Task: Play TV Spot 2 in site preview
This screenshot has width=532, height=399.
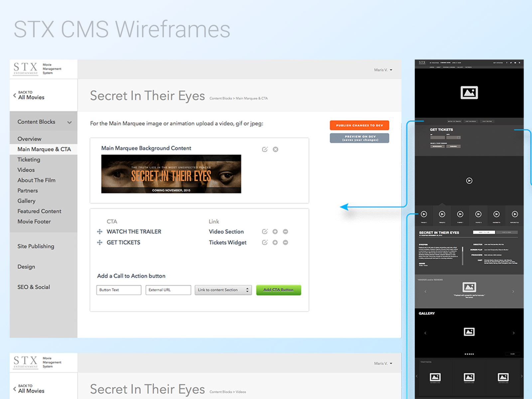Action: [x=478, y=214]
